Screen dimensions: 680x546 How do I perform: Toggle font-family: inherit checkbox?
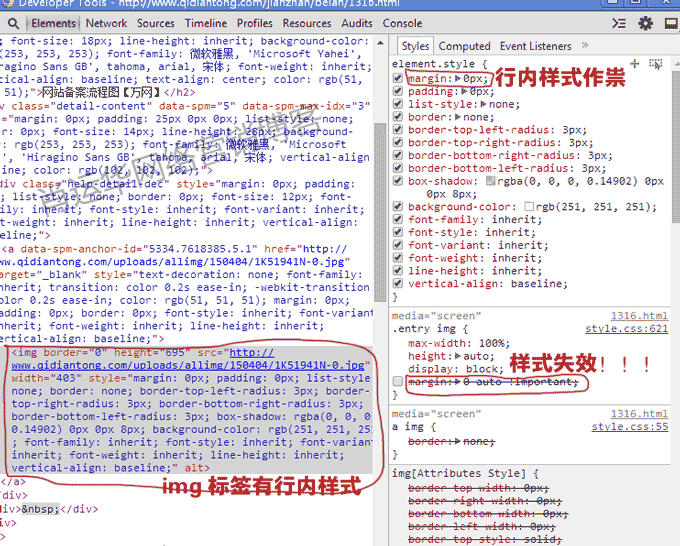398,219
